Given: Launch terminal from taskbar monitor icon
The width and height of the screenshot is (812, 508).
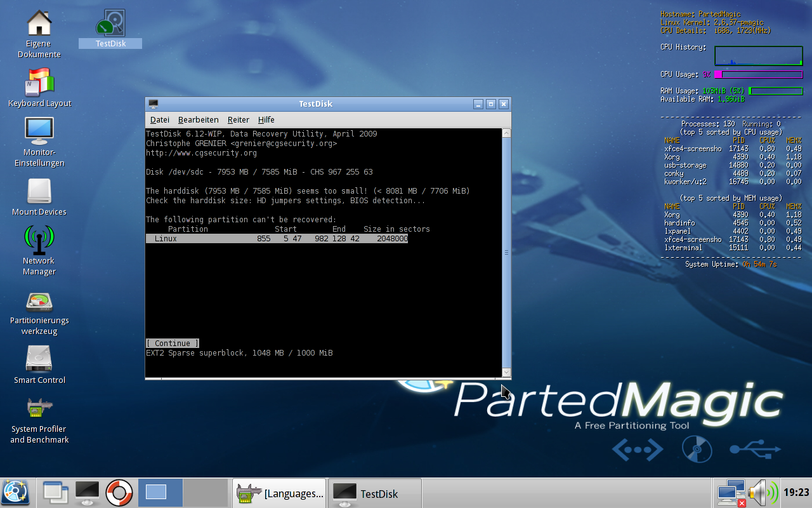Looking at the screenshot, I should pos(87,493).
